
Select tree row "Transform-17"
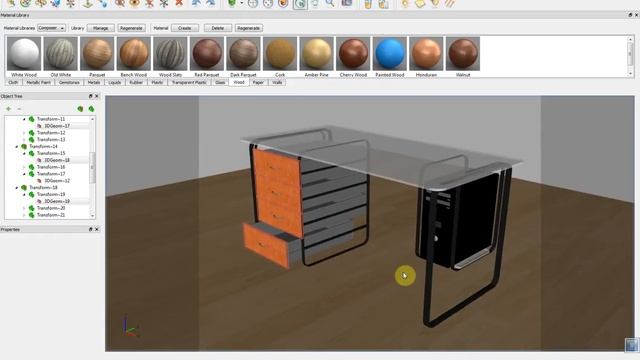click(51, 174)
